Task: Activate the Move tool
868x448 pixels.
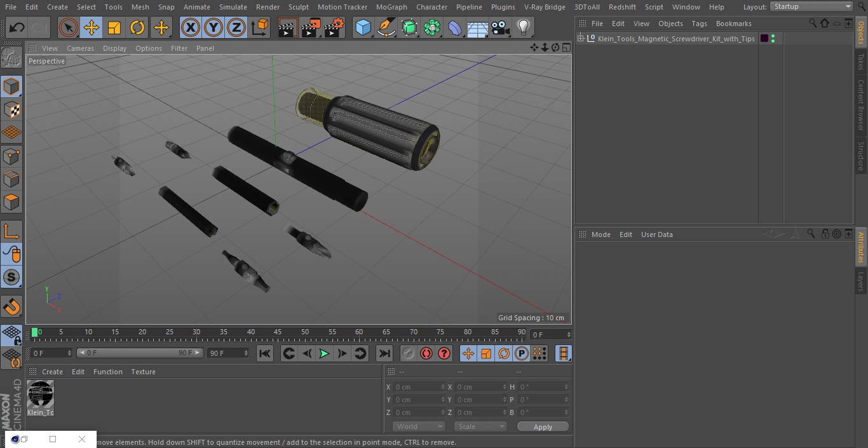Action: pos(91,27)
